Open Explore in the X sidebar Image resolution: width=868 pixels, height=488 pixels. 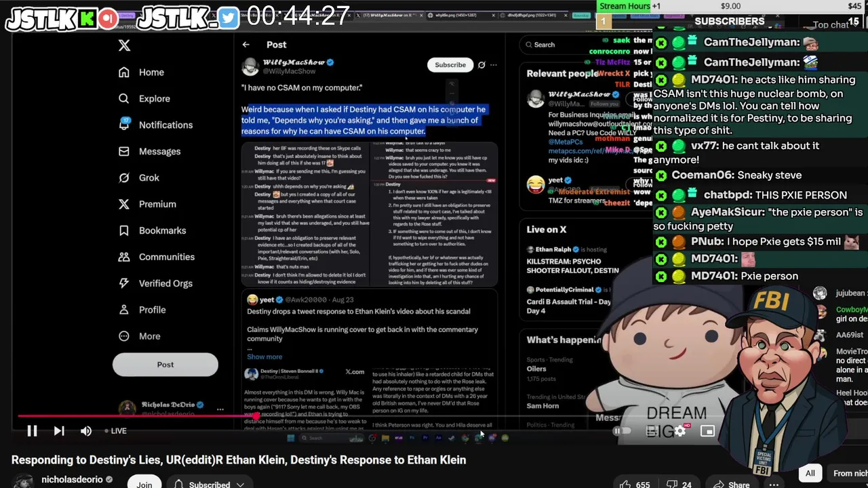click(x=144, y=99)
